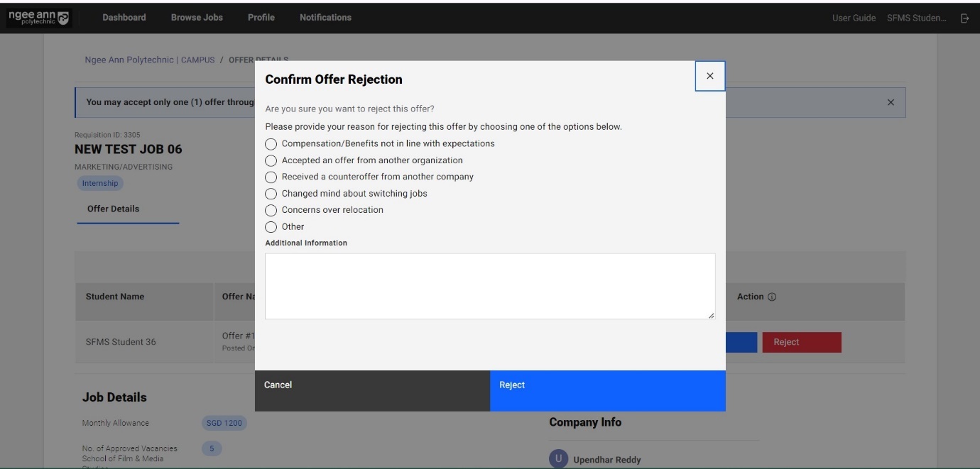
Task: Select Accepted an offer from another organization
Action: pyautogui.click(x=271, y=161)
